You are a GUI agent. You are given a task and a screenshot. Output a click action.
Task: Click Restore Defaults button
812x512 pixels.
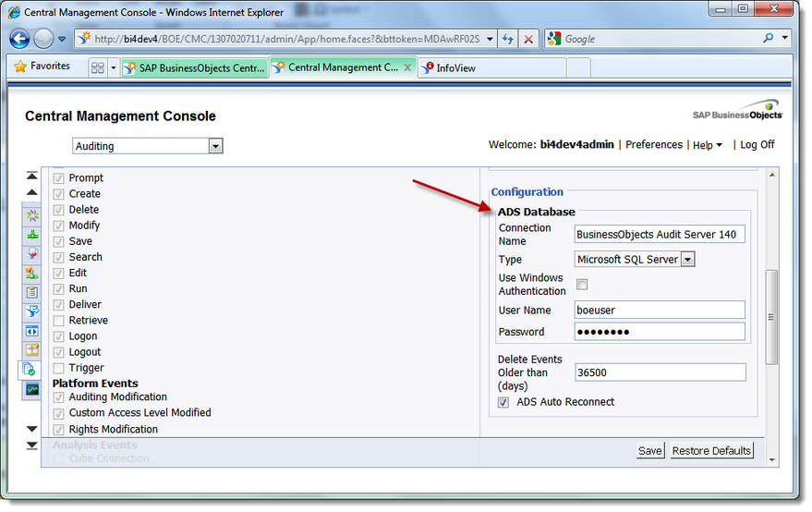coord(711,451)
